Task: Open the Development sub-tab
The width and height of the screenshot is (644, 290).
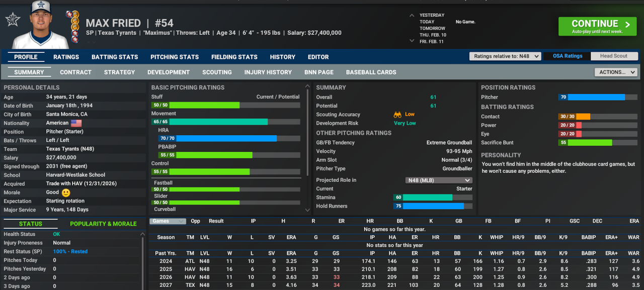Action: click(x=169, y=72)
